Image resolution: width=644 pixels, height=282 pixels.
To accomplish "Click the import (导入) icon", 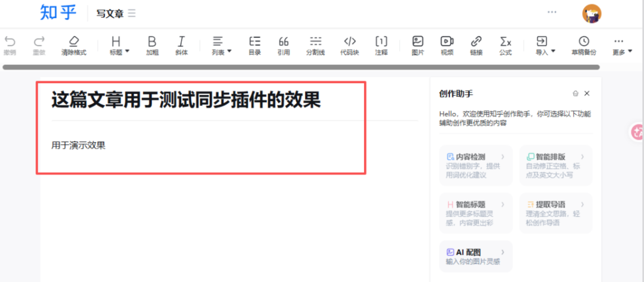I will pos(542,42).
